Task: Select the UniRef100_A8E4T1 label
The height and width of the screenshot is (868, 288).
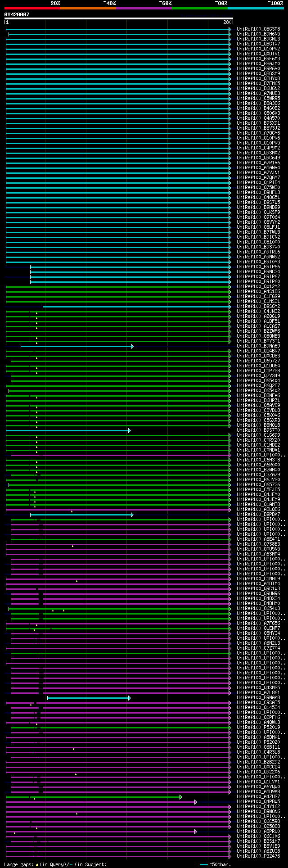Action: tap(258, 539)
